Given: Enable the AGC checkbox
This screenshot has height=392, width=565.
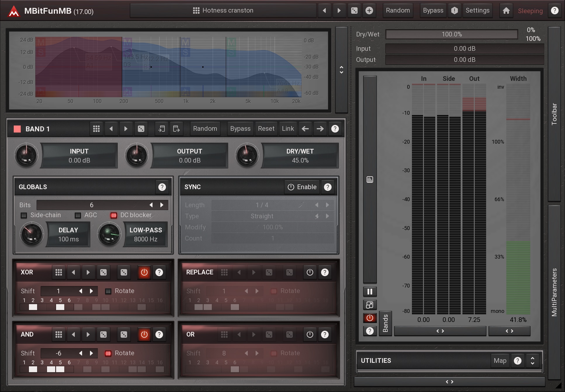Looking at the screenshot, I should 78,215.
